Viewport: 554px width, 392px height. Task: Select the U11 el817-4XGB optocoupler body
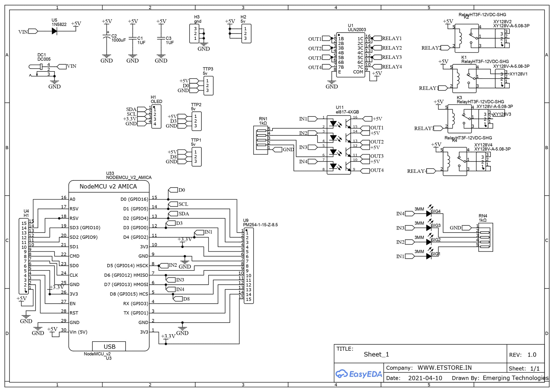[338, 145]
